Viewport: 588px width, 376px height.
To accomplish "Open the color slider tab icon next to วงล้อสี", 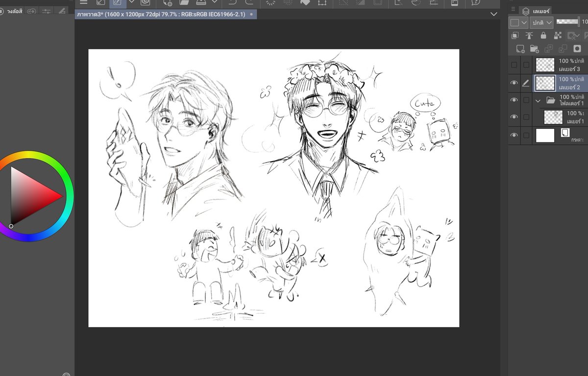I will tap(31, 10).
